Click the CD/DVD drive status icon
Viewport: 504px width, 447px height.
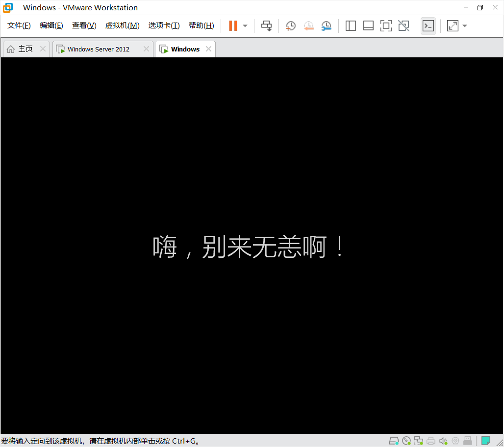[406, 441]
